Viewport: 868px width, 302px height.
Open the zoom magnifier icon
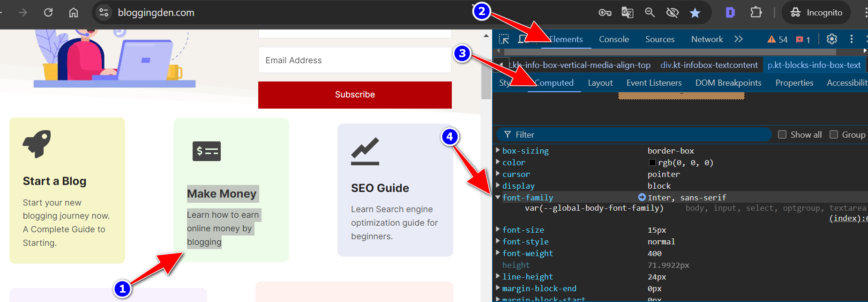(x=650, y=13)
